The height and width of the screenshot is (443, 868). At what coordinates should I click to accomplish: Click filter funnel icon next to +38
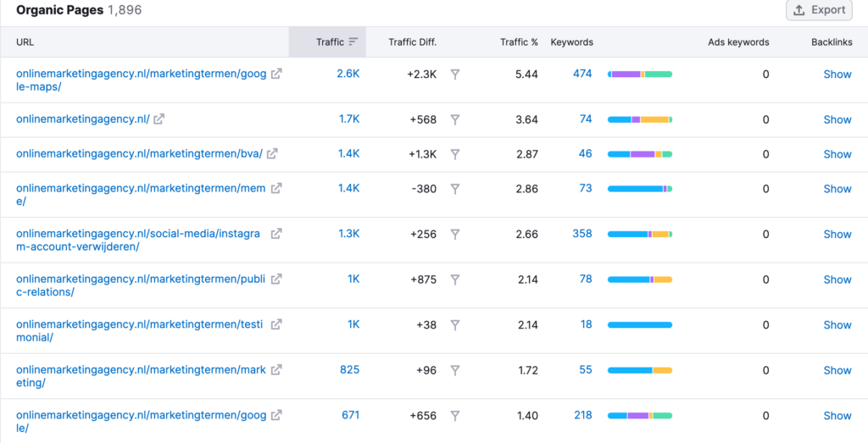455,325
